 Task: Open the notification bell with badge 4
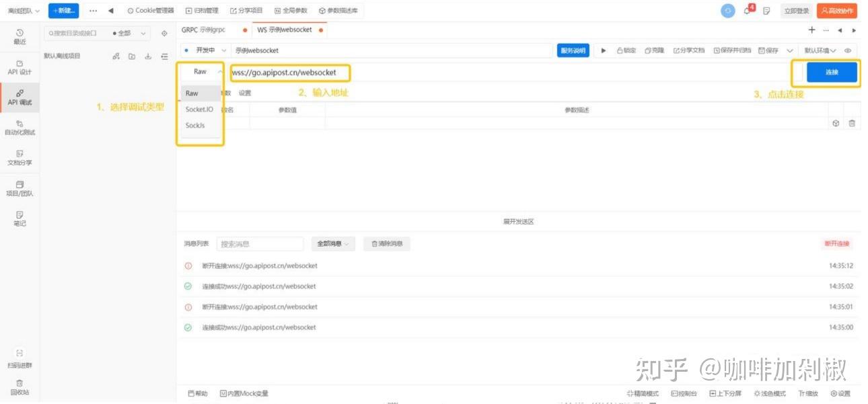tap(746, 9)
